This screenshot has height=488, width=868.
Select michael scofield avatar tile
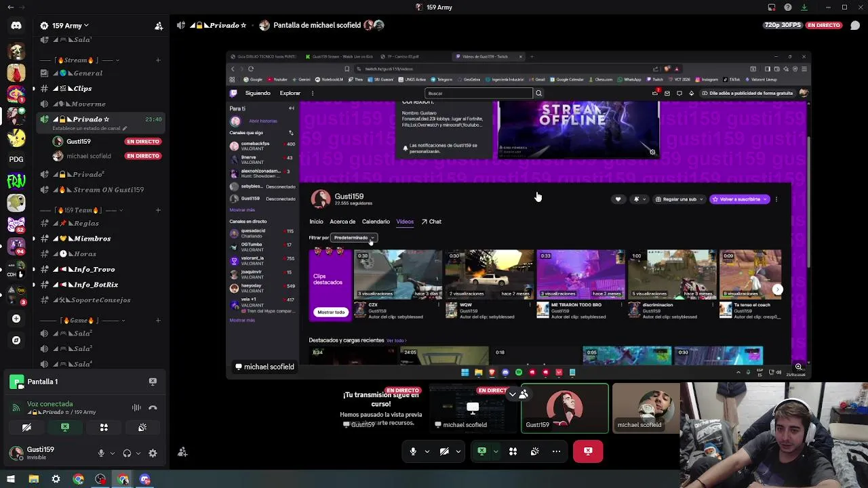646,408
